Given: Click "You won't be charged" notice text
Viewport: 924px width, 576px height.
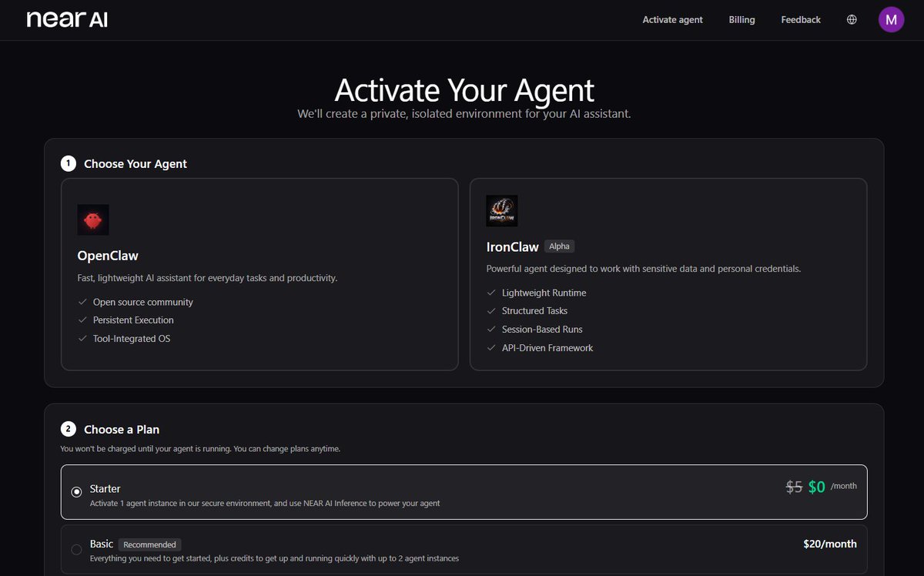Looking at the screenshot, I should tap(200, 448).
